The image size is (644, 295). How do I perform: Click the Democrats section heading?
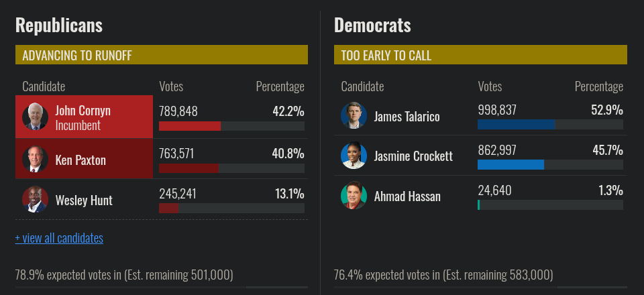click(x=372, y=25)
